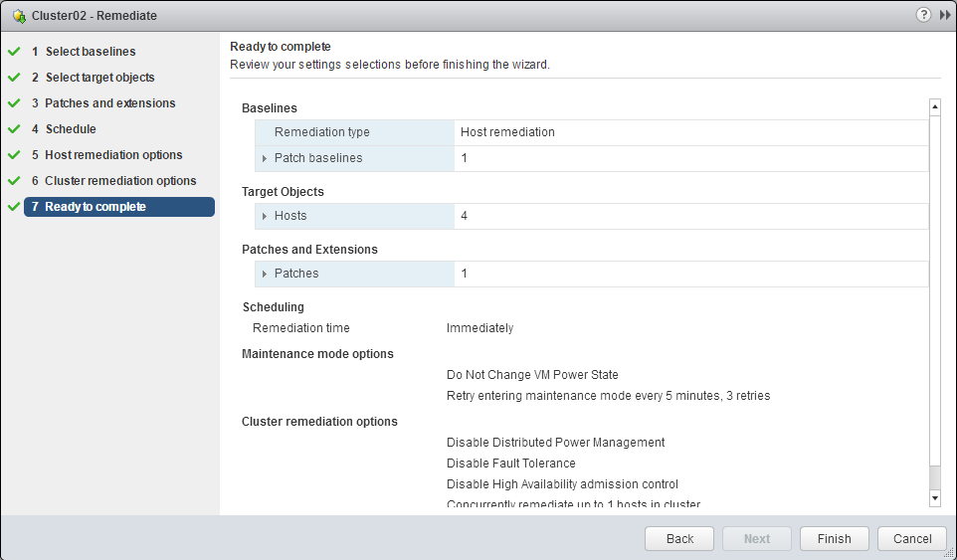Open step 4 Schedule

pos(71,129)
